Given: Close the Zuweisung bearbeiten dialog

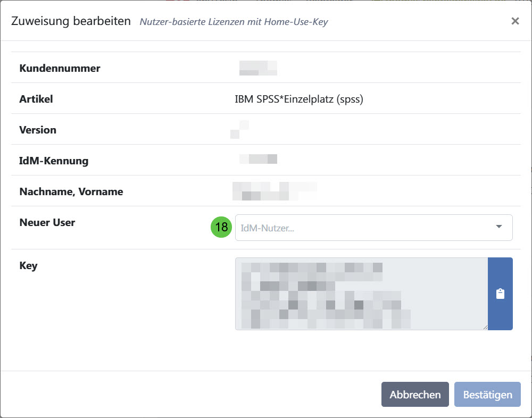Looking at the screenshot, I should pos(515,21).
